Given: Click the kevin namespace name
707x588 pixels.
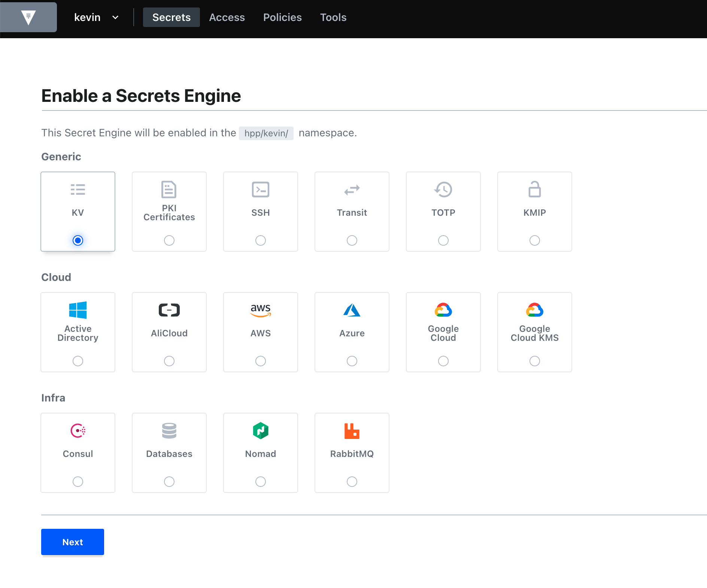Looking at the screenshot, I should (x=87, y=17).
